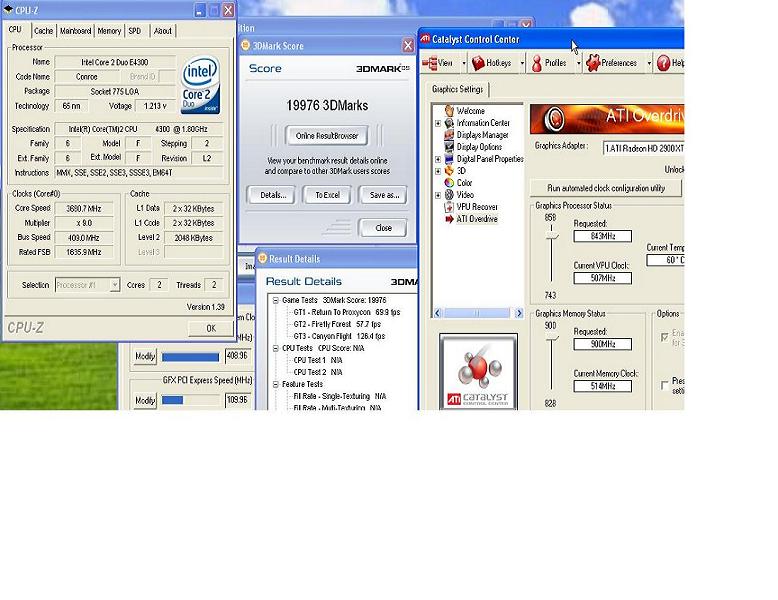Viewport: 778px width, 600px height.
Task: Select Information Center tree entry
Action: tap(483, 123)
